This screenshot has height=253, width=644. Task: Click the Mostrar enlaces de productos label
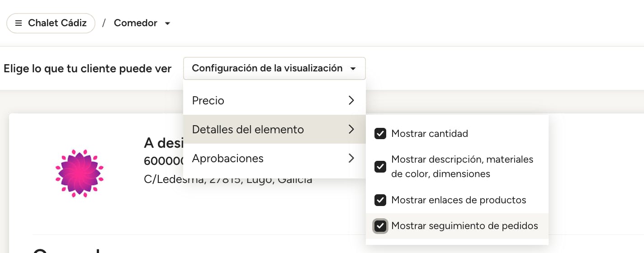[x=459, y=200]
